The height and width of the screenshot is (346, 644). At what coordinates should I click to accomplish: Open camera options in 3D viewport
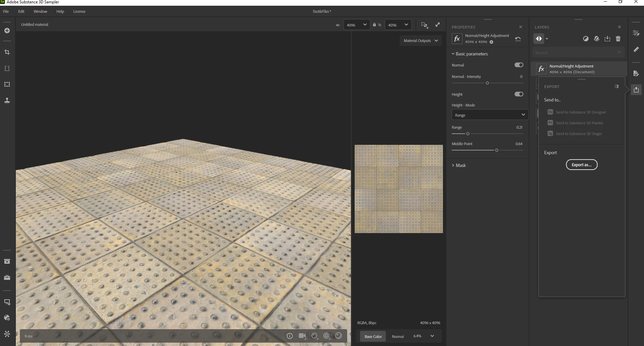302,336
